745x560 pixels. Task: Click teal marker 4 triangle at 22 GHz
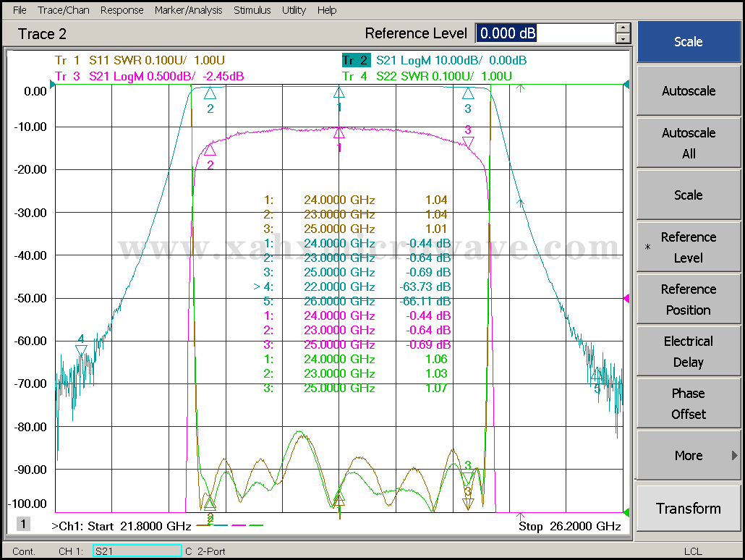[81, 350]
